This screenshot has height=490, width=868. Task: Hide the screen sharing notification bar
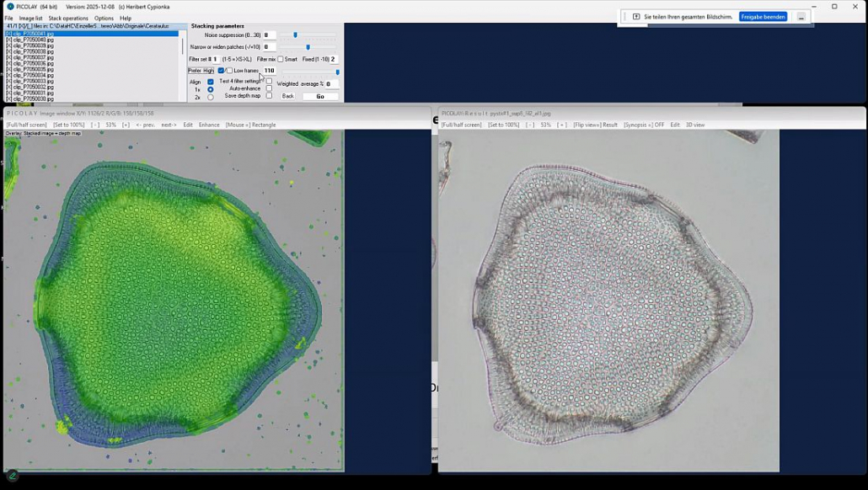(x=801, y=17)
